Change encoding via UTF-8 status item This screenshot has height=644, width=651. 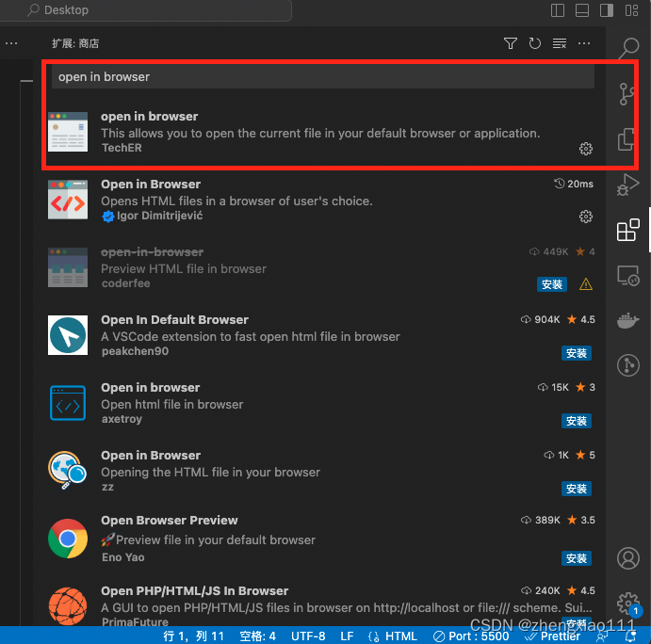point(308,636)
